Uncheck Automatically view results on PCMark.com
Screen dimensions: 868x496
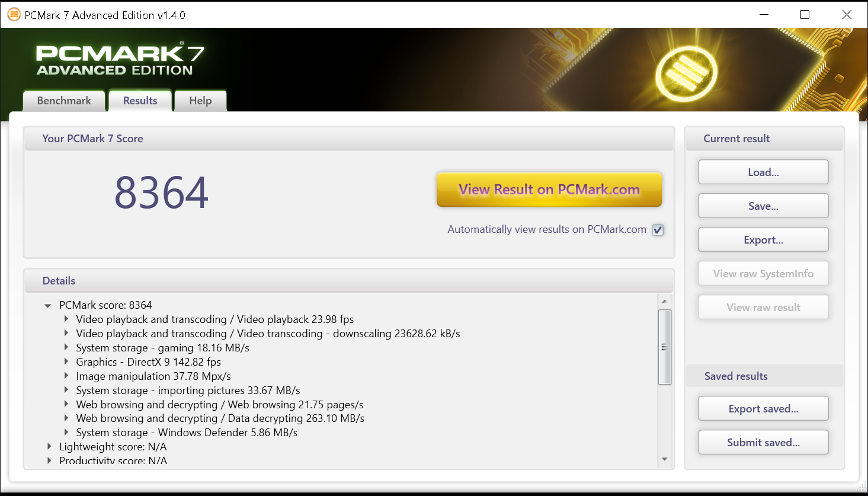click(658, 230)
